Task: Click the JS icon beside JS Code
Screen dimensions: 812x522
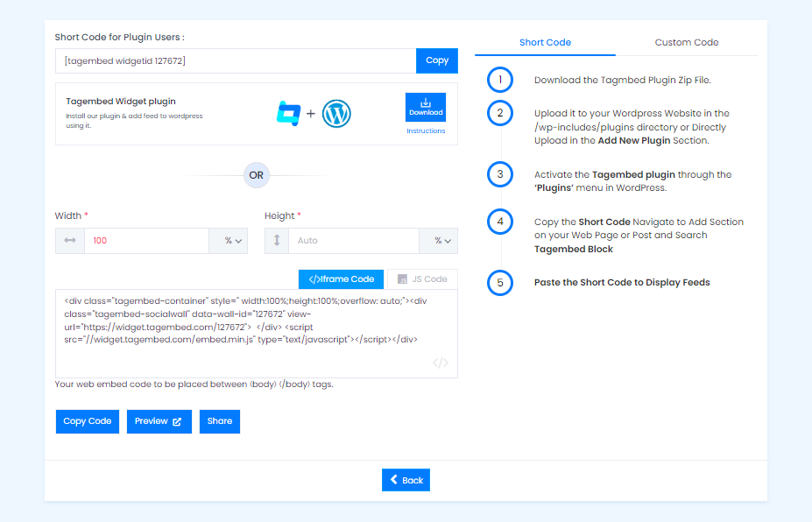Action: [402, 279]
